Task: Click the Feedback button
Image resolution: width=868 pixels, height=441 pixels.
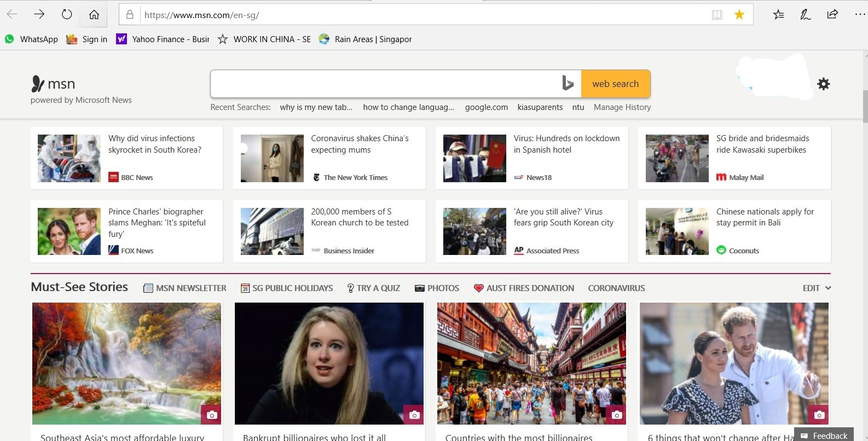Action: click(x=824, y=435)
